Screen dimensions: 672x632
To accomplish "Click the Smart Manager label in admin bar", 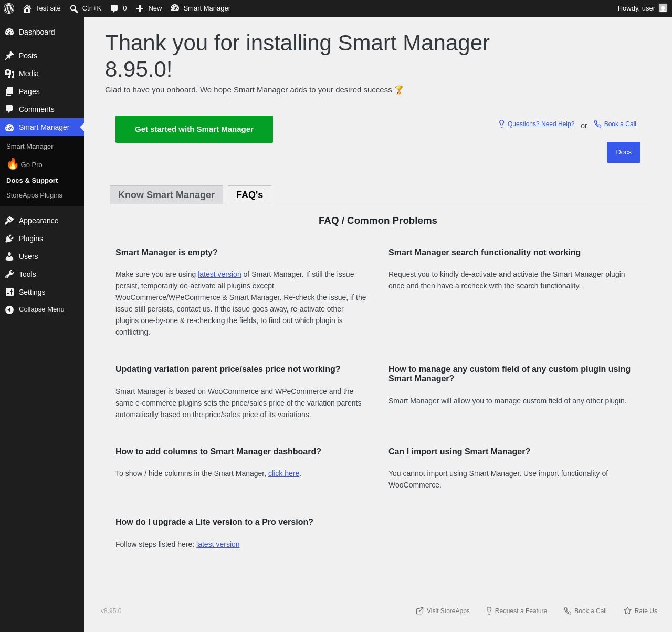I will (x=207, y=8).
